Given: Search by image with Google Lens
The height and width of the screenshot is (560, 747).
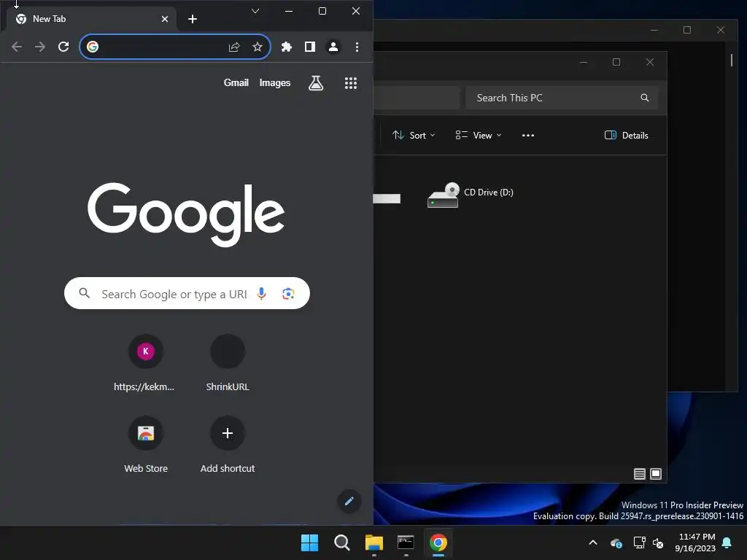Looking at the screenshot, I should click(x=287, y=293).
